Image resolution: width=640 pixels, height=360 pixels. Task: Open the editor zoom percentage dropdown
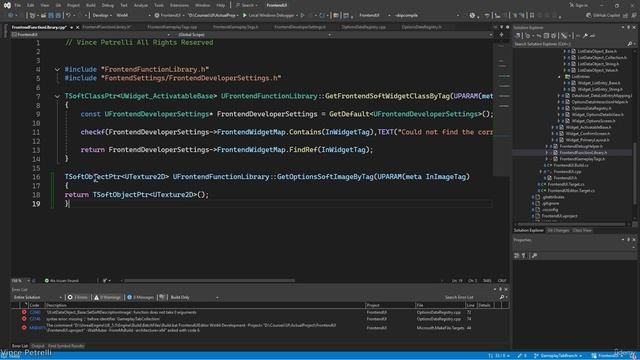[x=20, y=281]
